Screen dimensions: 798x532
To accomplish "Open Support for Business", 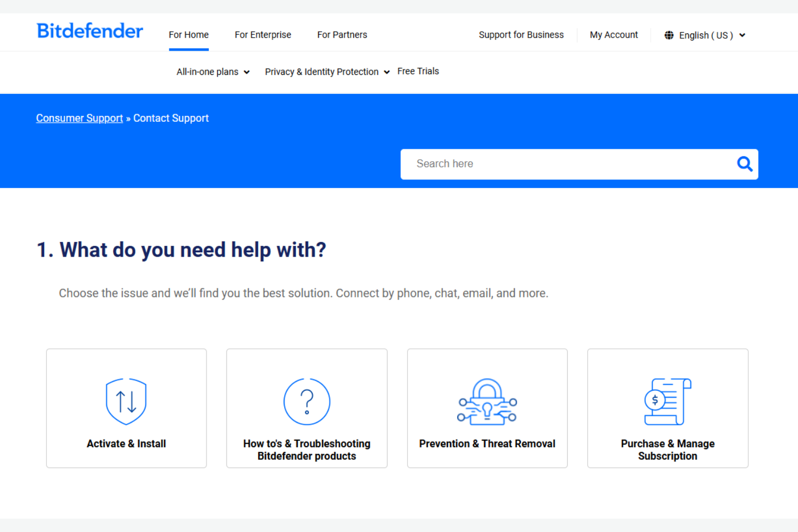I will click(x=521, y=34).
